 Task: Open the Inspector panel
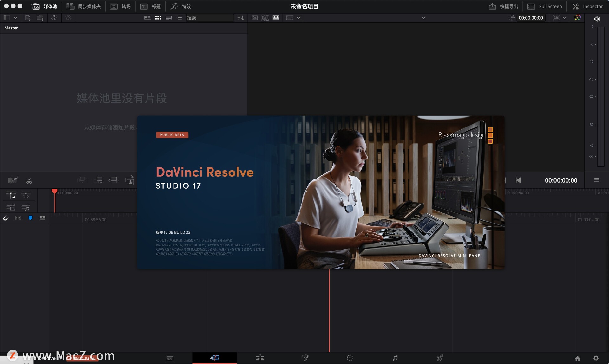click(x=587, y=6)
